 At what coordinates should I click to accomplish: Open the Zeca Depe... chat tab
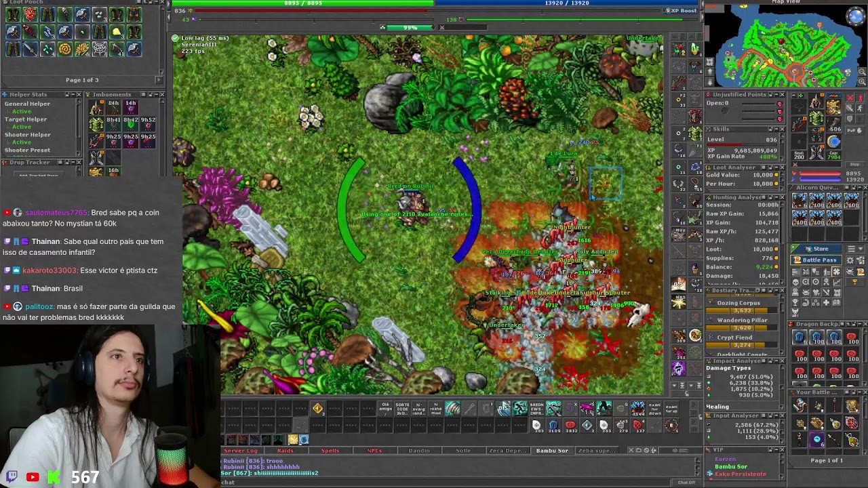pos(507,451)
